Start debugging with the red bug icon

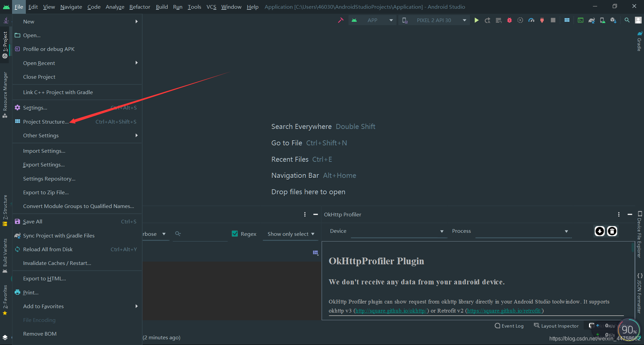[x=509, y=20]
